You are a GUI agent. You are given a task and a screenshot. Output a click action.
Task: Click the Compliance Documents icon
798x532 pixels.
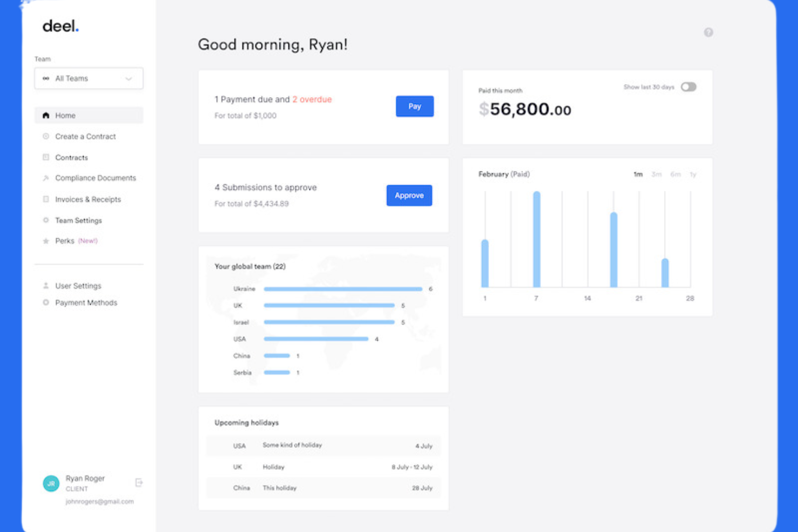(x=46, y=178)
